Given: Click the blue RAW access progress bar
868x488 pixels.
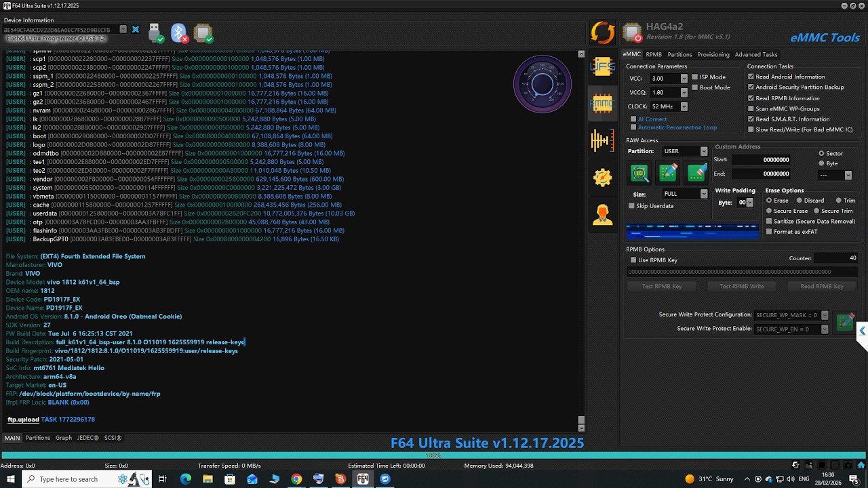Looking at the screenshot, I should coord(692,231).
